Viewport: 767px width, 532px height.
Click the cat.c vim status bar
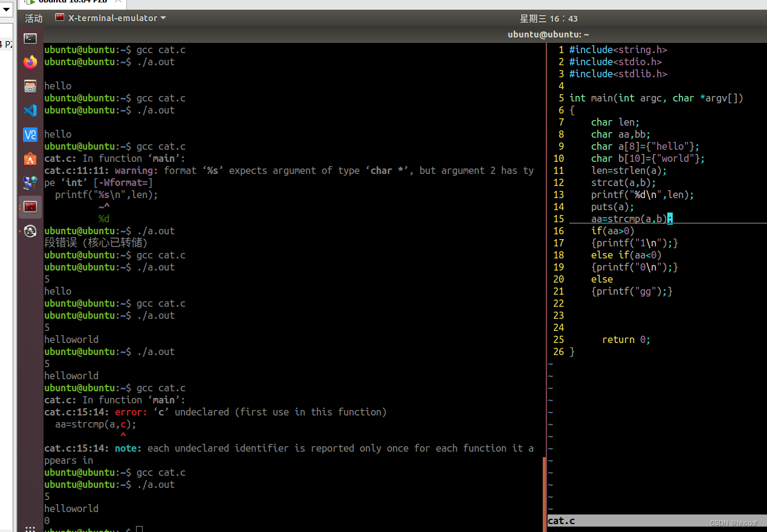point(657,521)
